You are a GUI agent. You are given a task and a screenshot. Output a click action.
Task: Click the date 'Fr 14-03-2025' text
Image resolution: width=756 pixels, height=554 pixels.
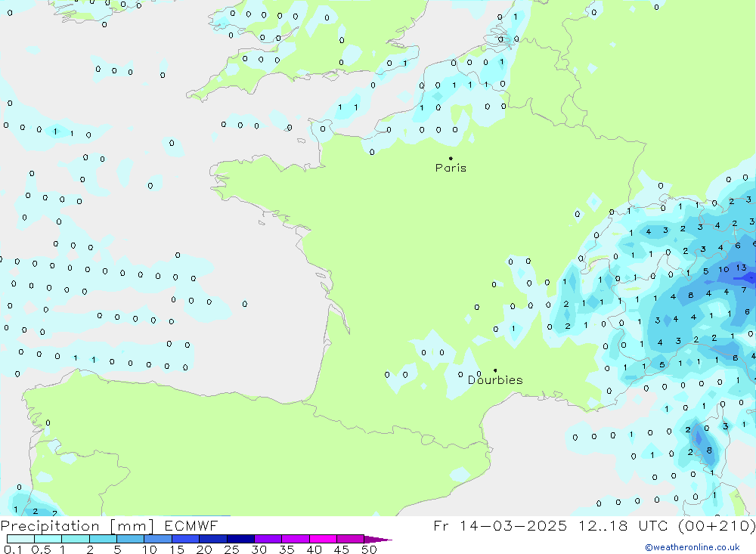pyautogui.click(x=500, y=525)
